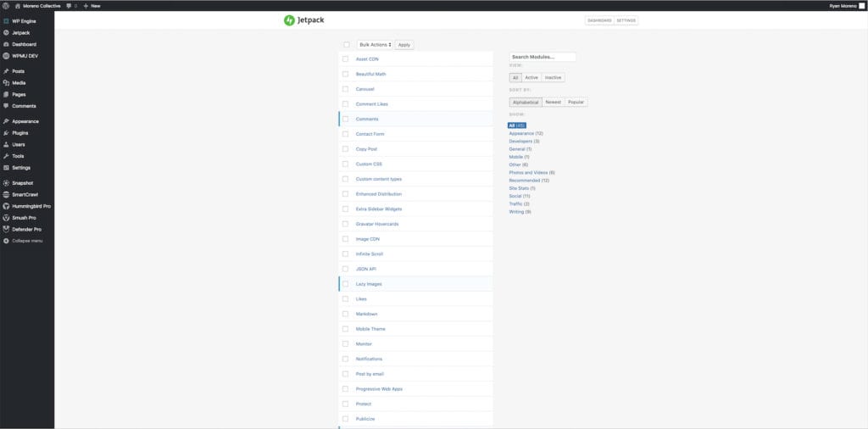
Task: Filter by Writing (9) category
Action: (520, 212)
